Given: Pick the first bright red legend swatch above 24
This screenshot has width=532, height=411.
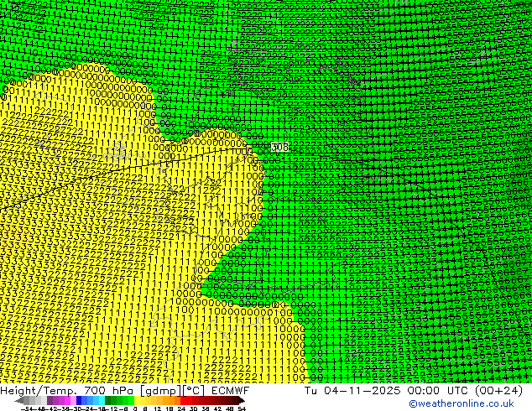Looking at the screenshot, I should click(183, 400).
